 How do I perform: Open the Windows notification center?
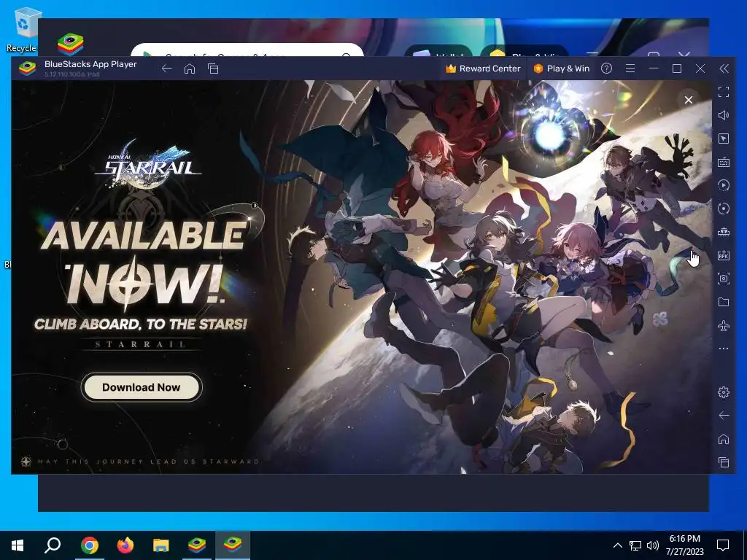(x=723, y=545)
